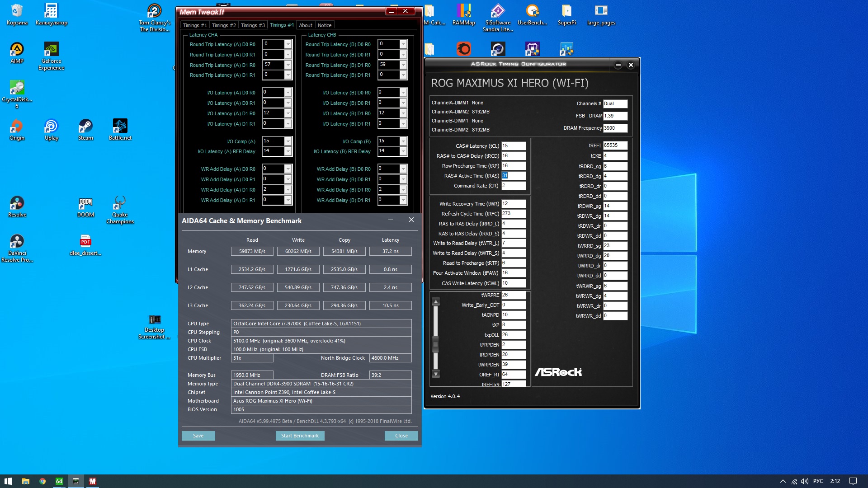
Task: Open the IO Latency (B) D1 R0 dropdown
Action: pos(403,113)
